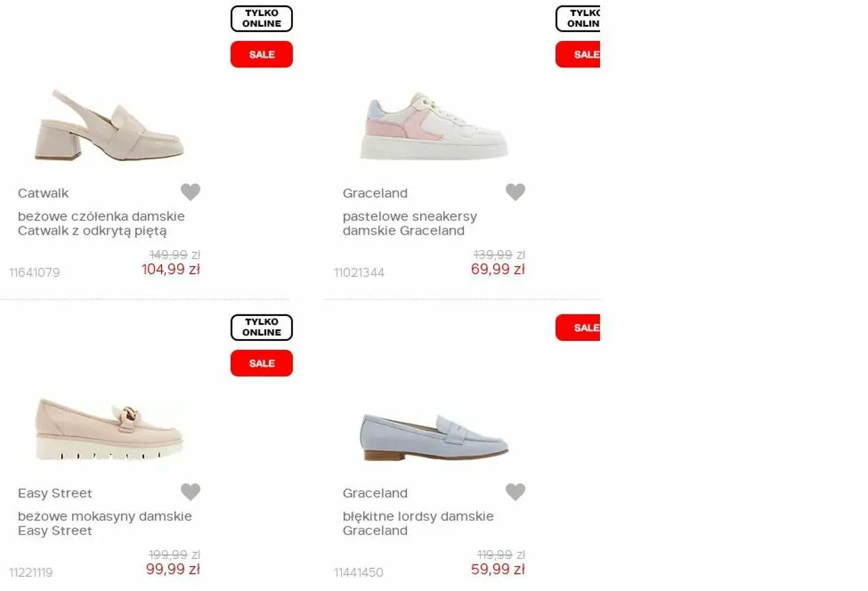Viewport: 868px width, 591px height.
Task: Click TYLKO ONLINE badge above Easy Street moccasins
Action: pos(262,327)
